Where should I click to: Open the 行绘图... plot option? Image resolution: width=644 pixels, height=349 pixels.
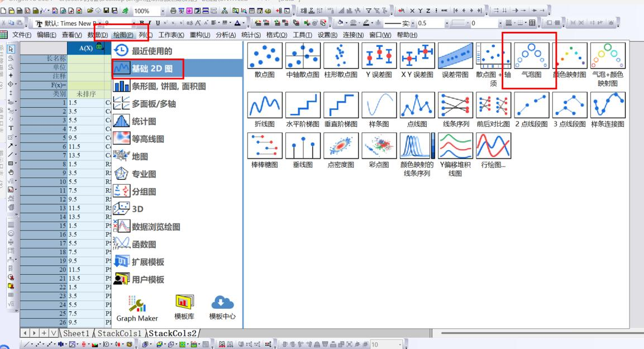point(493,146)
